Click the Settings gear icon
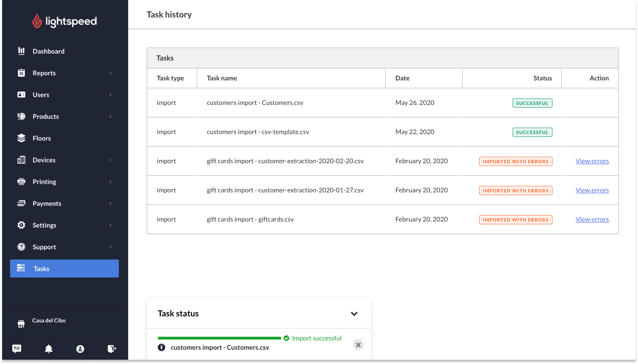 click(x=21, y=225)
